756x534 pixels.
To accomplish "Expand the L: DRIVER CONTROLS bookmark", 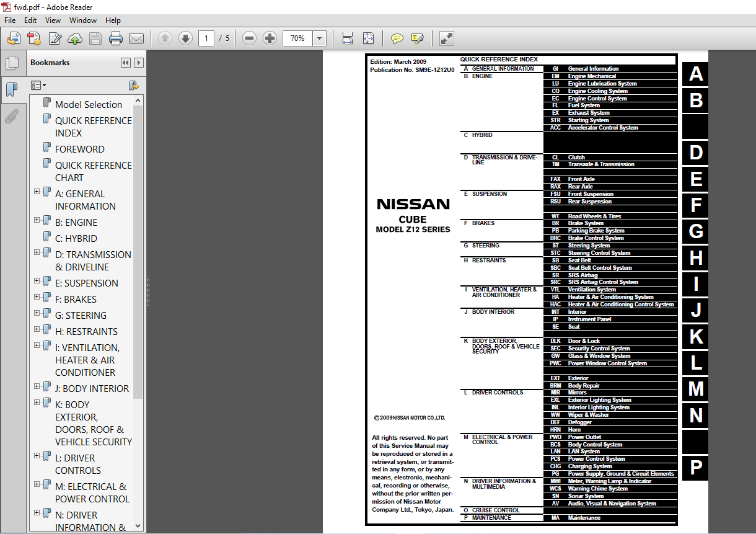I will (37, 456).
